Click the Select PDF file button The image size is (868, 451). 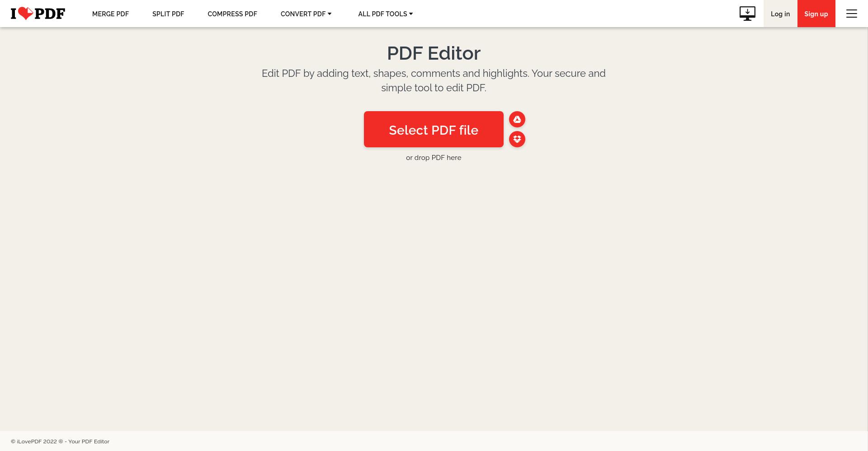click(434, 129)
